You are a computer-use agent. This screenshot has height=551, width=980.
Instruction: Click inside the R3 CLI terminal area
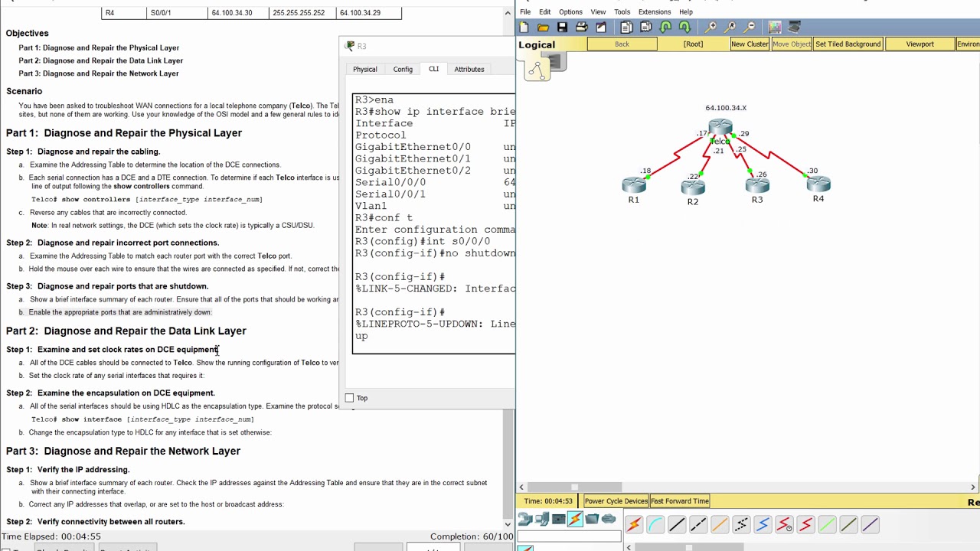pos(434,223)
